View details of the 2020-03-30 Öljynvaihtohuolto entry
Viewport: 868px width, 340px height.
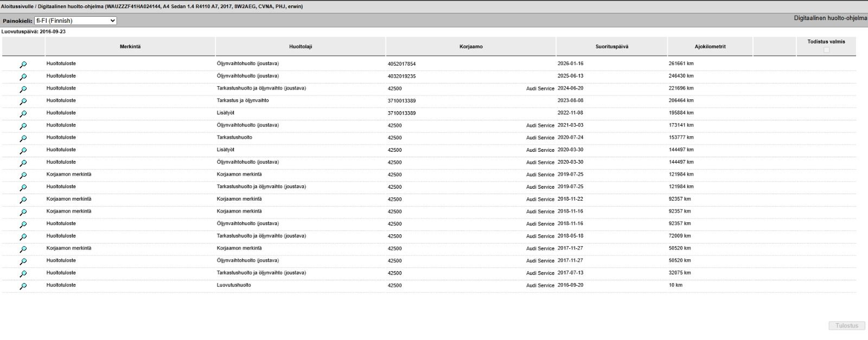[x=23, y=163]
